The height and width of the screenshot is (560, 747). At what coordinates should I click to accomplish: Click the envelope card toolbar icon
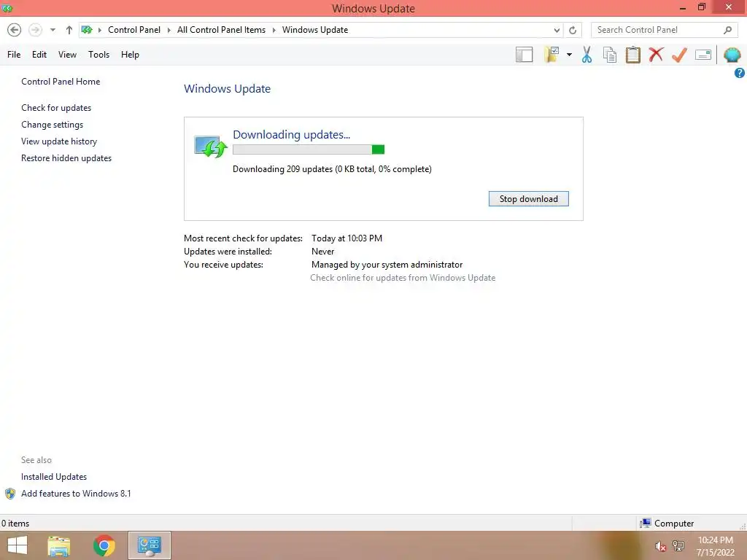[x=703, y=55]
